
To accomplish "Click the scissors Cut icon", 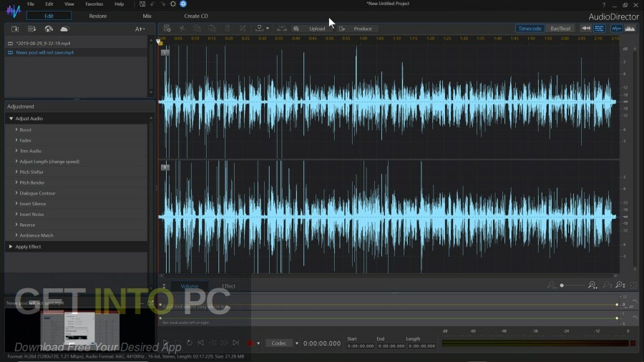I will coord(182,29).
